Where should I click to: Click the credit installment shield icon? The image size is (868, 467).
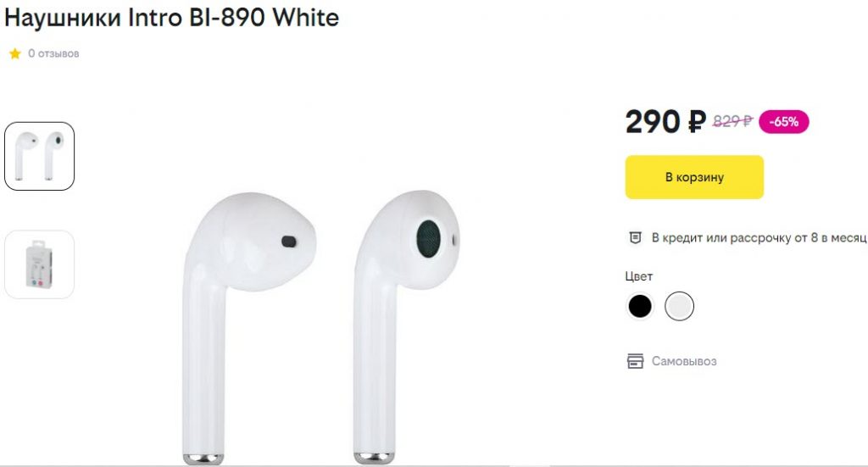coord(635,238)
